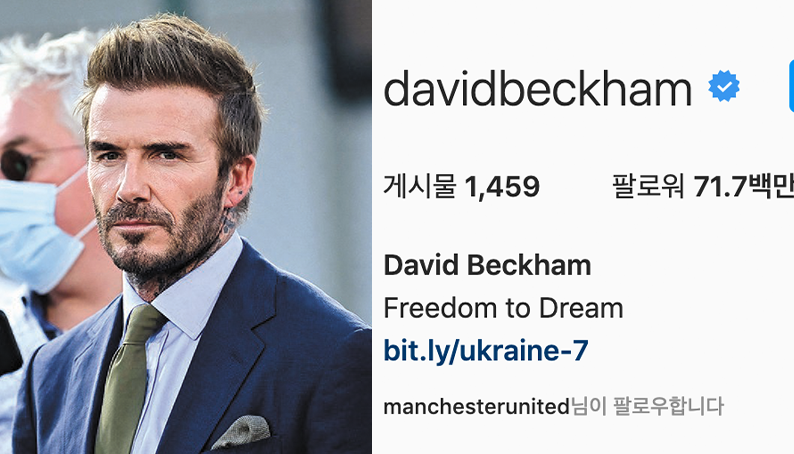Click the 71.7백만 followers count
This screenshot has height=454, width=794.
point(743,186)
